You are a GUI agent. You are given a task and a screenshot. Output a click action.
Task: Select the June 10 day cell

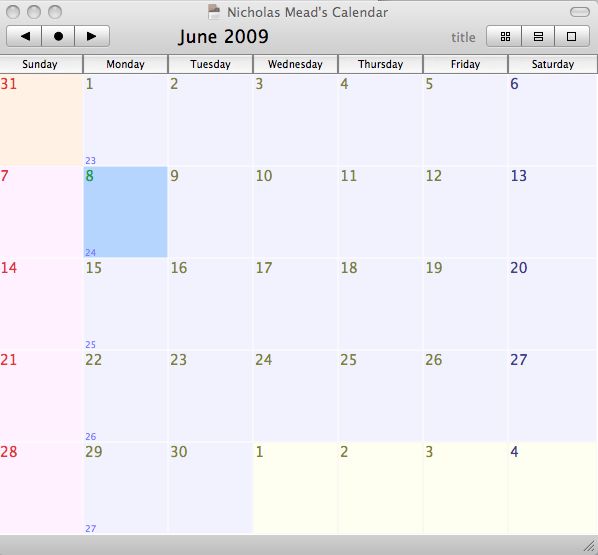[x=295, y=212]
